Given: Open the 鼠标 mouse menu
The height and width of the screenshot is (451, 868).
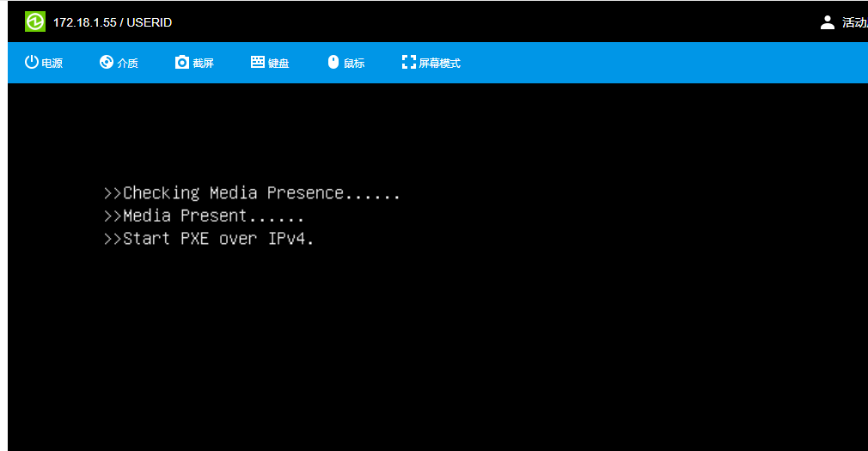Looking at the screenshot, I should click(x=354, y=63).
